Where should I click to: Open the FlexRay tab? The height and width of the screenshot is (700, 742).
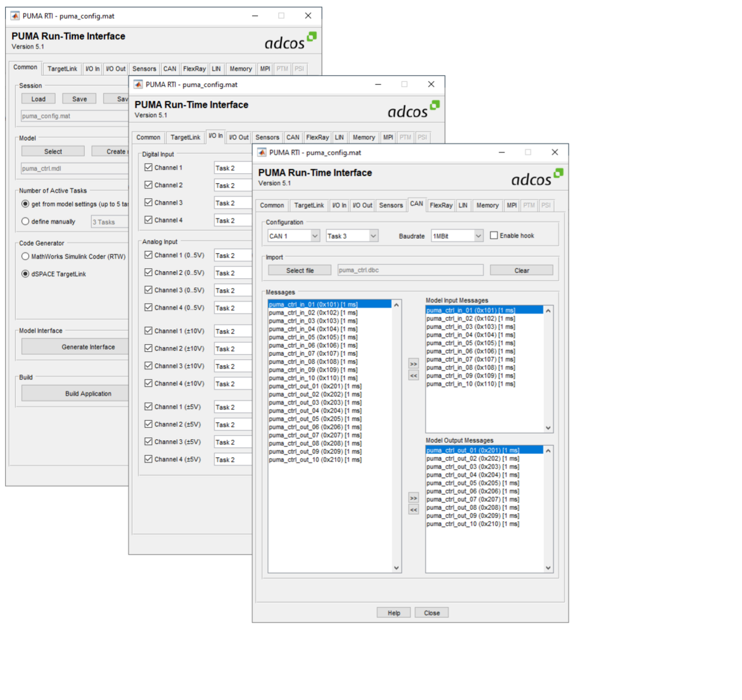click(x=441, y=205)
